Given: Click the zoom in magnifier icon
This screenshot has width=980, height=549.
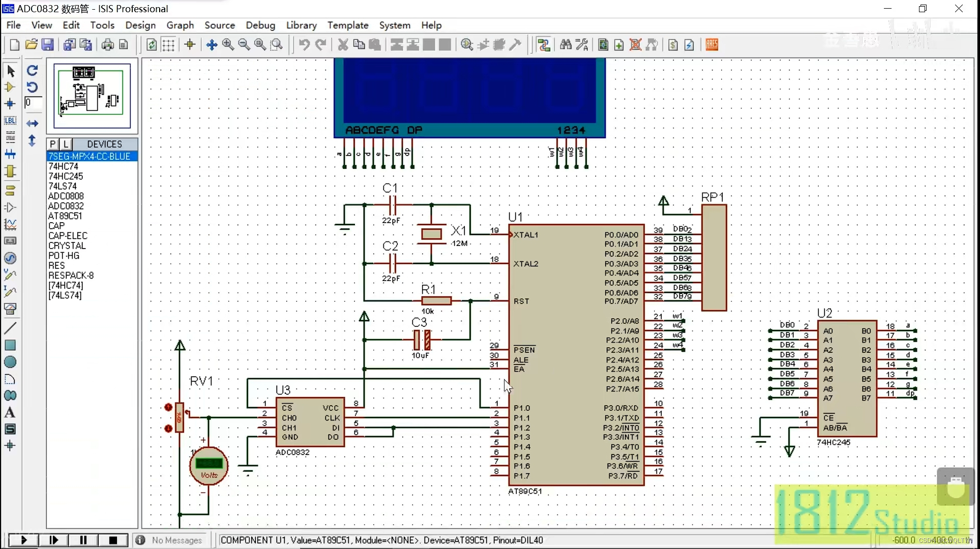Looking at the screenshot, I should 228,44.
